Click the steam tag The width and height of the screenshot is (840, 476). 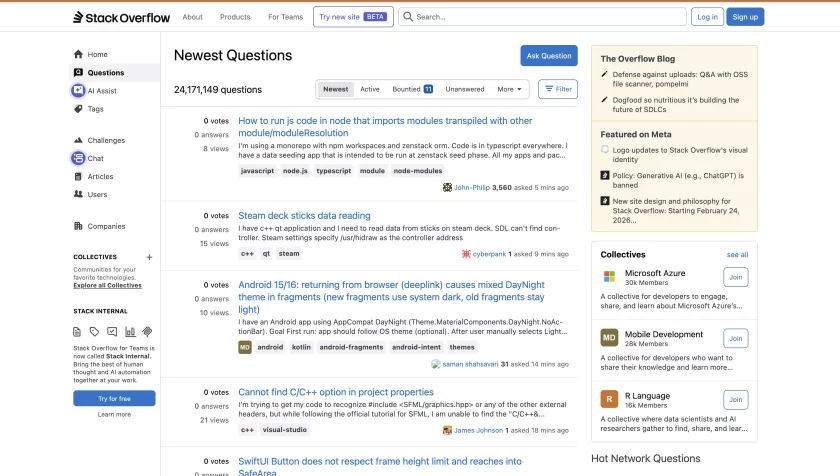click(289, 254)
